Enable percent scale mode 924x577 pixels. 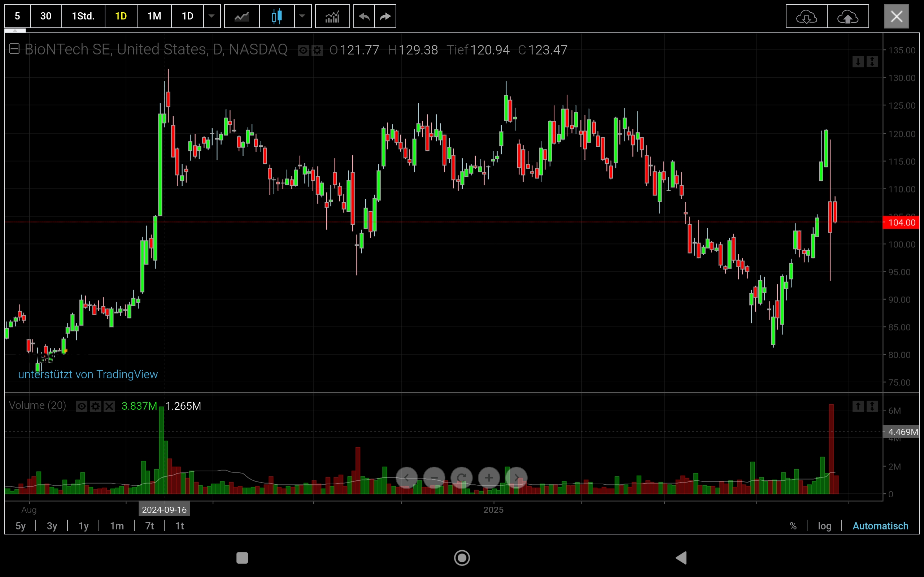pos(793,526)
